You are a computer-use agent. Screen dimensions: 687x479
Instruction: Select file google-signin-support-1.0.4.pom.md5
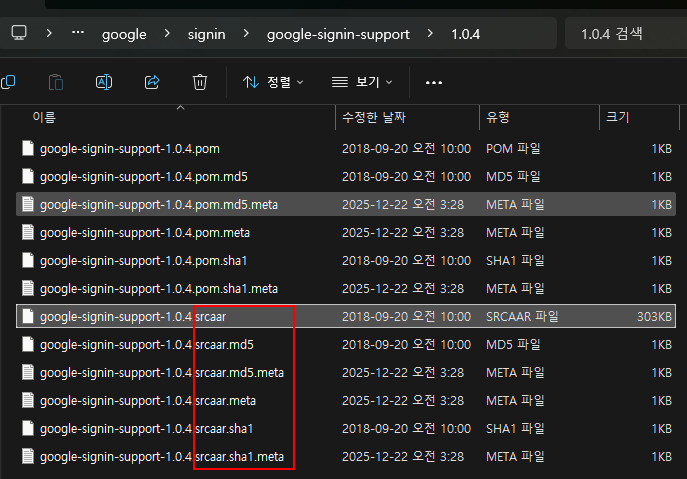346,177
